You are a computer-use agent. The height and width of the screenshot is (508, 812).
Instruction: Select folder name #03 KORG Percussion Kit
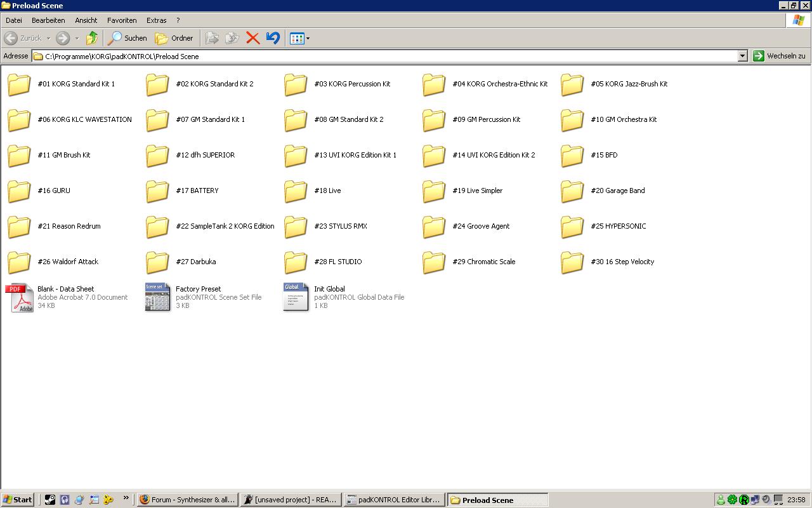point(352,84)
